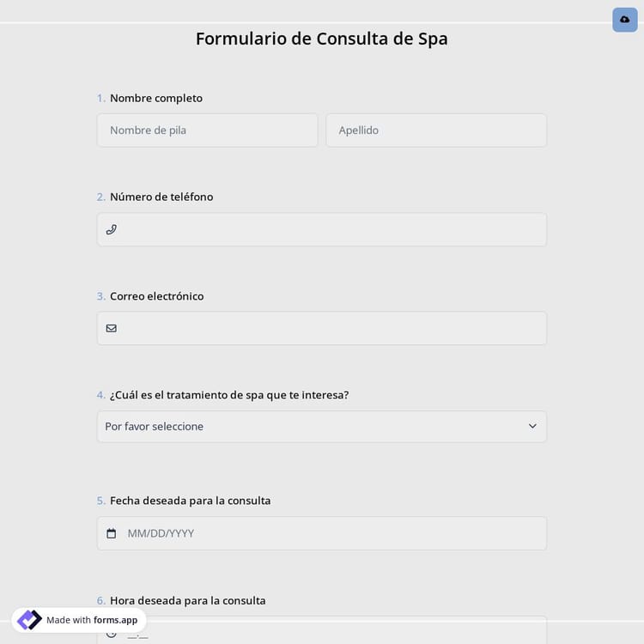Click the forms.app logo icon

point(29,620)
